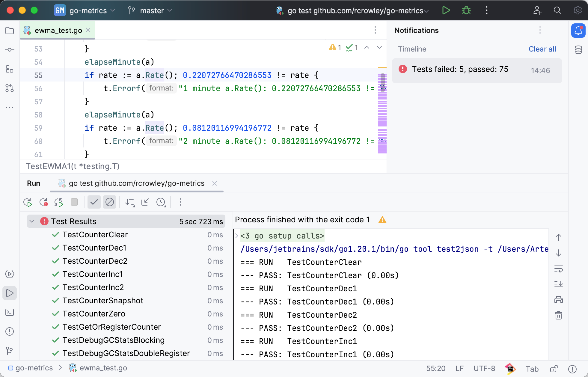This screenshot has width=588, height=377.
Task: Open the test history clock icon
Action: 161,202
